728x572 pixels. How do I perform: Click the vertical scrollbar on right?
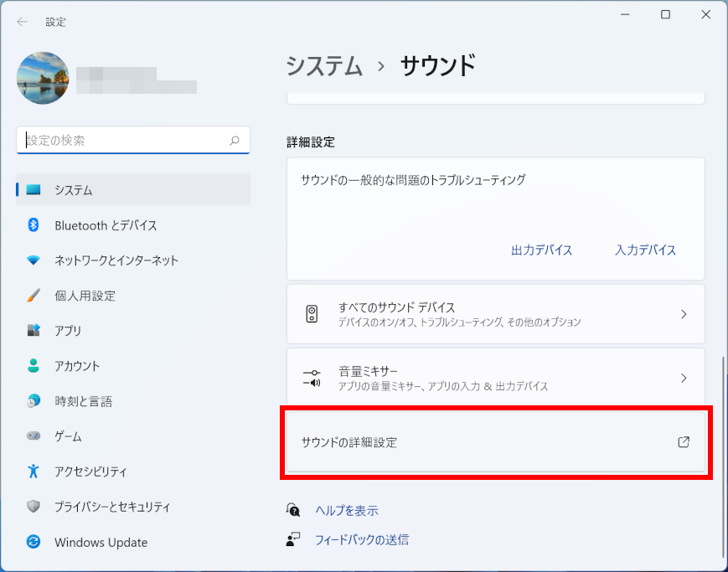pyautogui.click(x=722, y=452)
